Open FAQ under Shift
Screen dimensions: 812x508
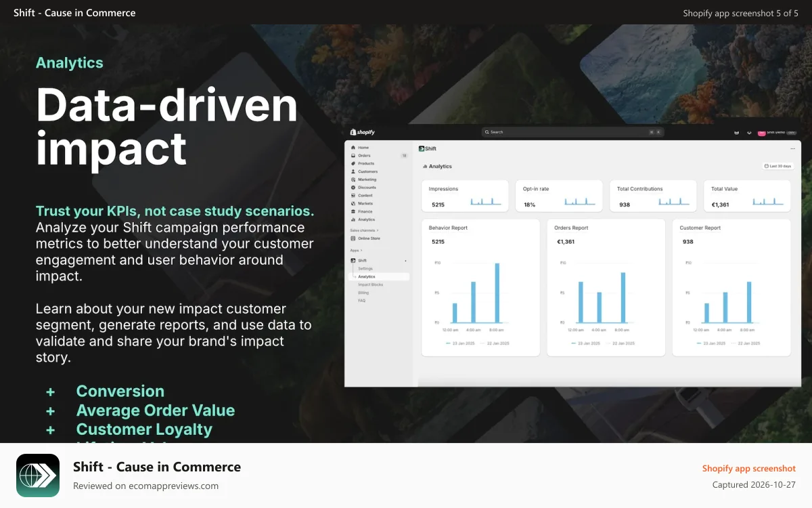[361, 300]
